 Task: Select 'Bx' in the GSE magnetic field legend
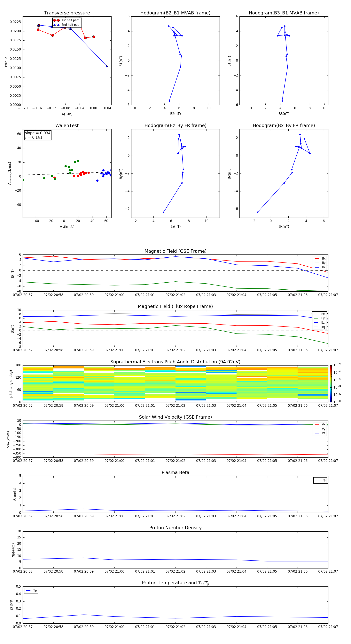pyautogui.click(x=320, y=259)
